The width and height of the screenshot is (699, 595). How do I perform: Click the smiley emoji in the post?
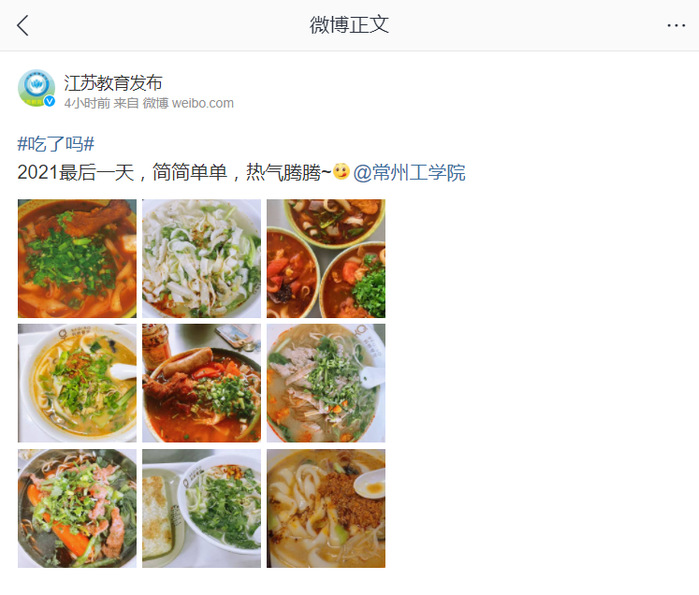pos(341,172)
